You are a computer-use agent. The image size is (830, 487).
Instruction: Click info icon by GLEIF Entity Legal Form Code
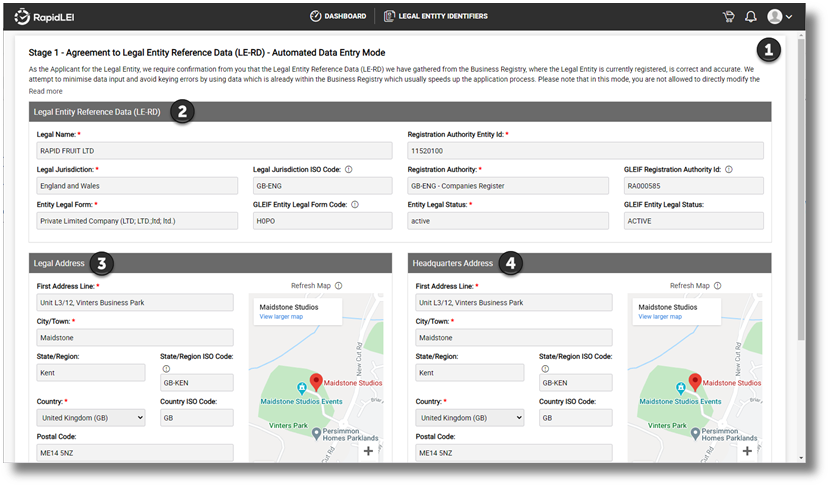pos(355,205)
